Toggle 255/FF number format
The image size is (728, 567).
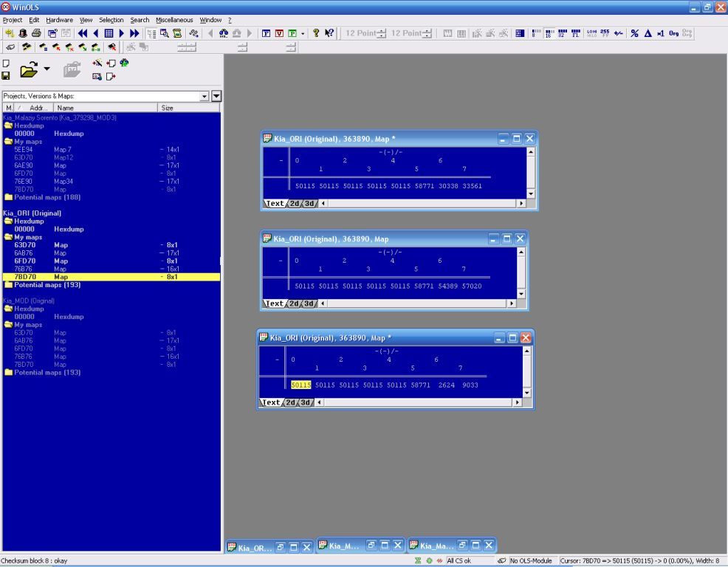pyautogui.click(x=605, y=33)
